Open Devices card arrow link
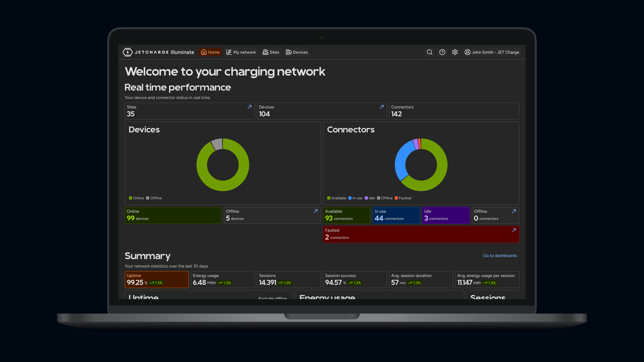Image resolution: width=644 pixels, height=362 pixels. (382, 107)
